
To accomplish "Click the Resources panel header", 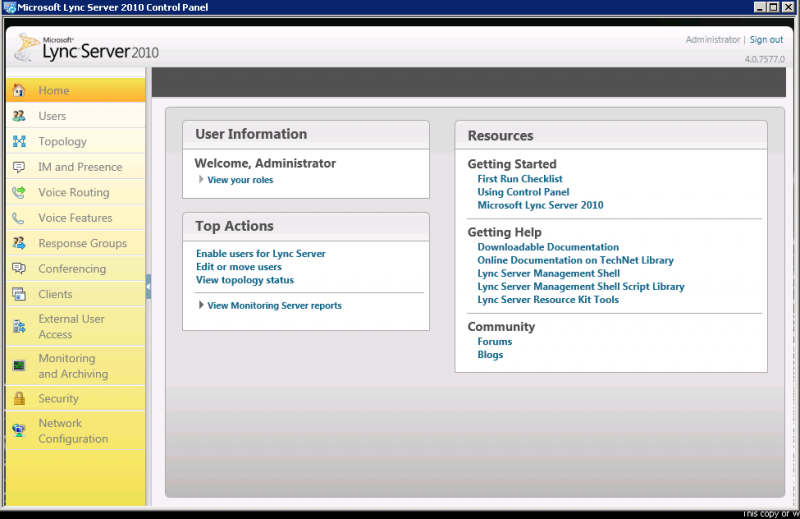I will point(611,135).
